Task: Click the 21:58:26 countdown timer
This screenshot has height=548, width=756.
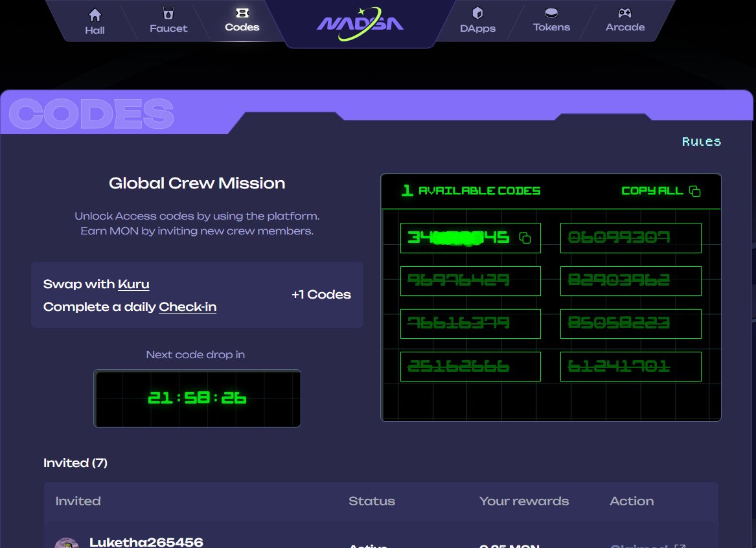Action: click(x=197, y=398)
